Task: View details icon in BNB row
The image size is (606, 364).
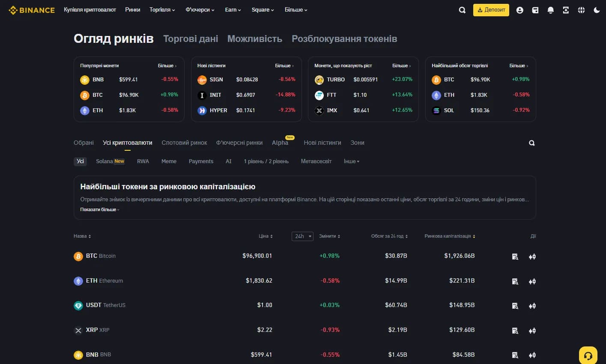Action: pos(515,355)
